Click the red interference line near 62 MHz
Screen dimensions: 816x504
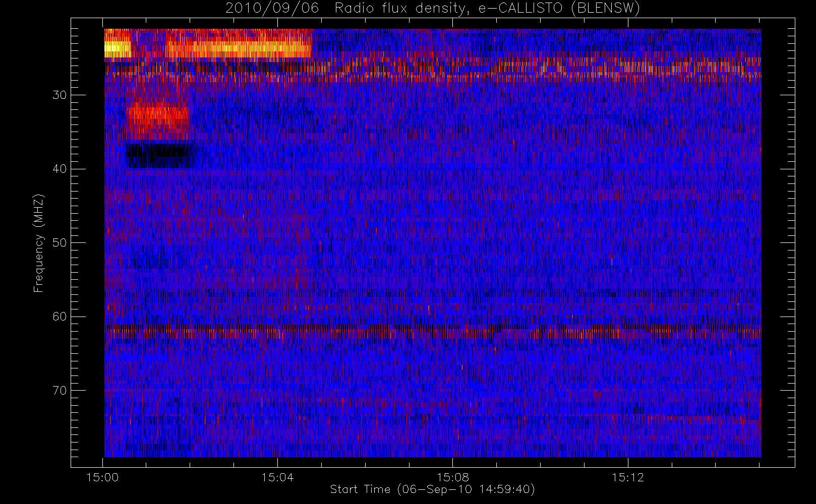(x=432, y=333)
